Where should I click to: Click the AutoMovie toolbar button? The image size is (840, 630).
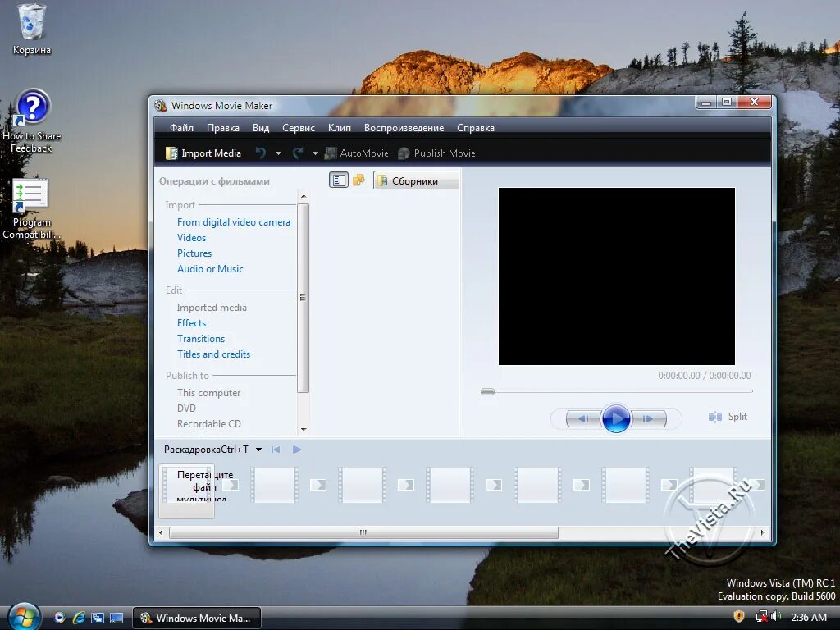click(x=356, y=153)
